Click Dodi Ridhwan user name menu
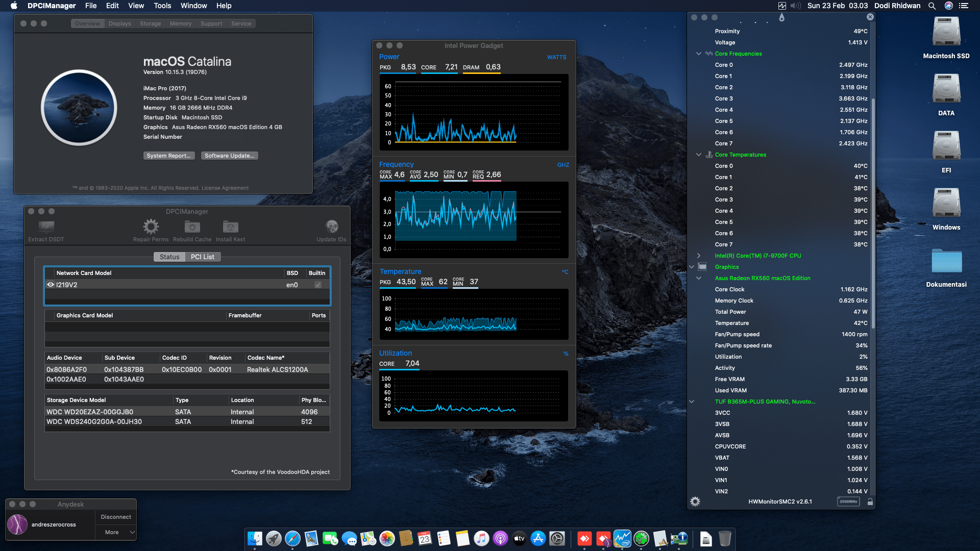Viewport: 980px width, 551px height. point(897,6)
